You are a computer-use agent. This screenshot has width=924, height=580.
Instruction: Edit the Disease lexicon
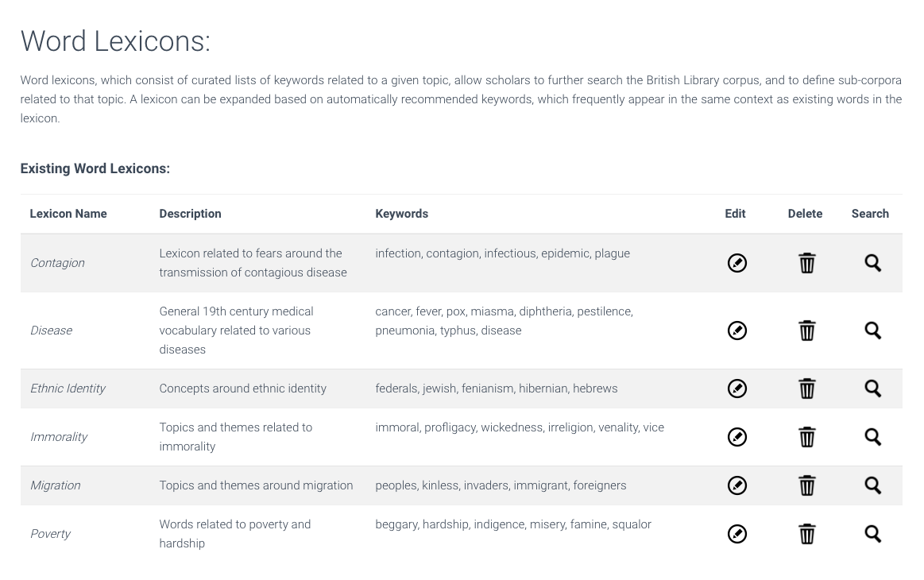[737, 331]
